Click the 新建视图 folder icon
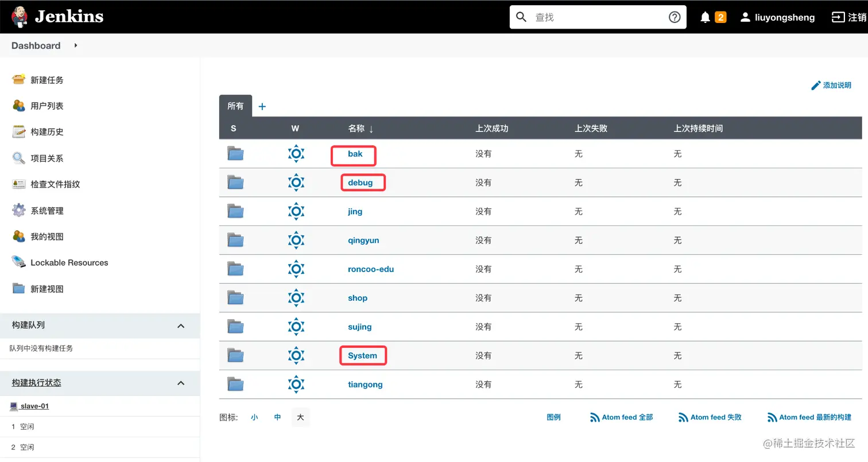868x462 pixels. (x=19, y=288)
